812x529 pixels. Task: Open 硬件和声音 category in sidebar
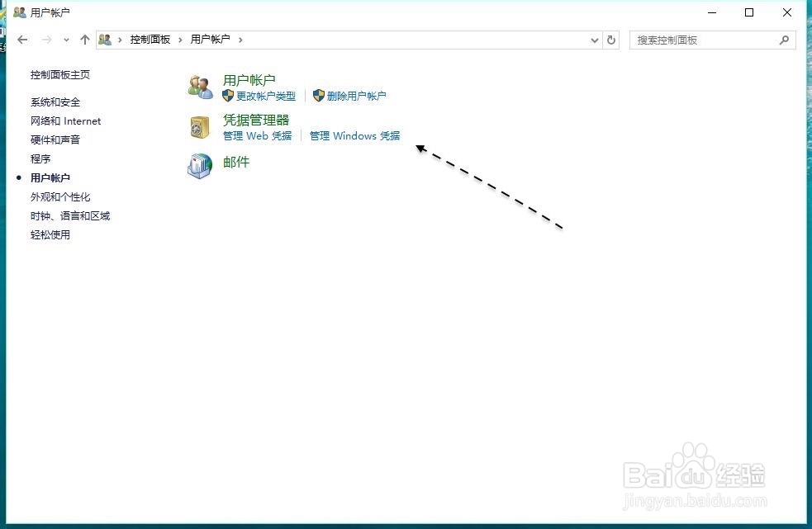(x=55, y=139)
